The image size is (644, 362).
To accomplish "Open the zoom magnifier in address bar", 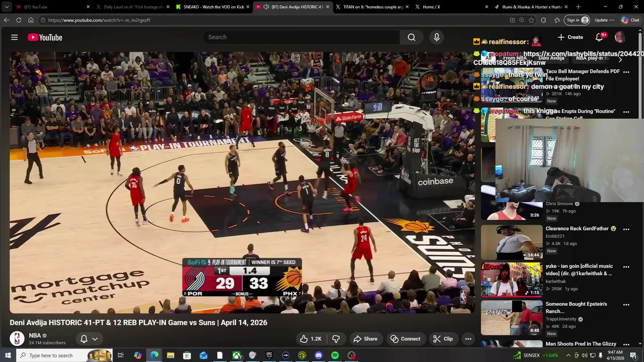I will click(x=522, y=20).
